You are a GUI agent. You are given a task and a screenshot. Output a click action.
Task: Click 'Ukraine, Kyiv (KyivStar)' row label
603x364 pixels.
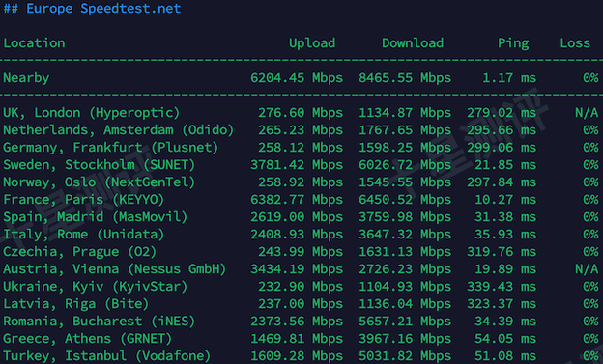[x=96, y=287]
